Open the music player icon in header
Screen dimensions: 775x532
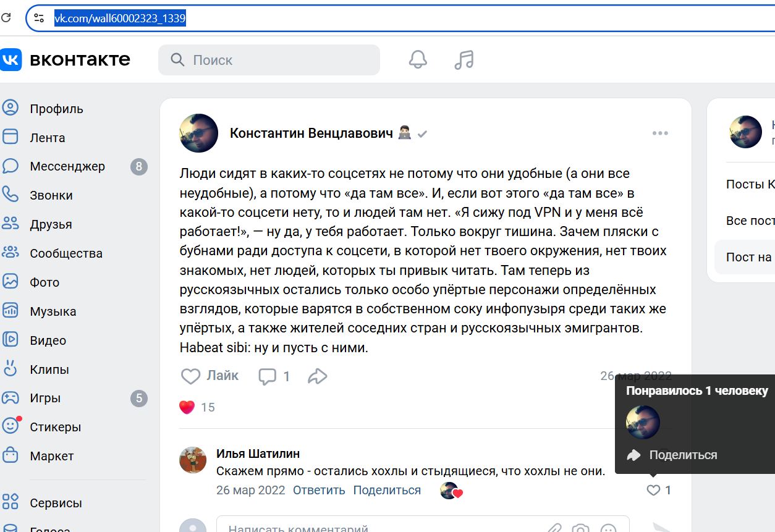(464, 59)
